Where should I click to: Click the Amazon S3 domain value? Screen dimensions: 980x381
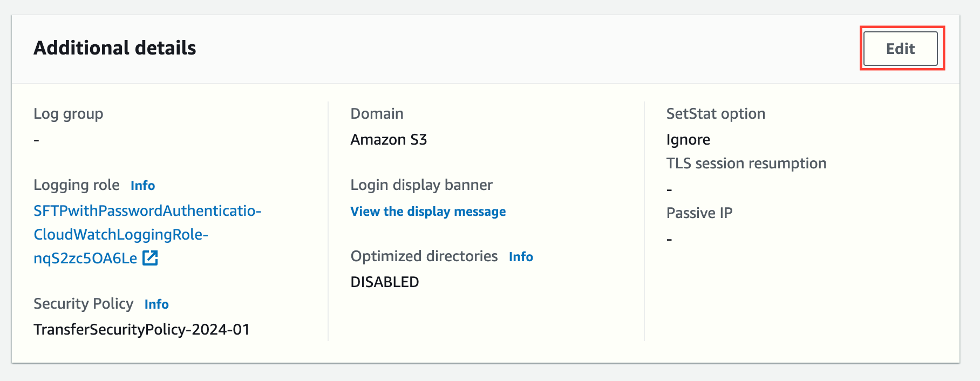389,140
